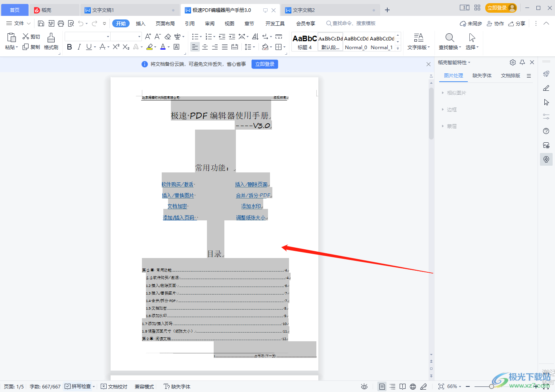Click the Paste clipboard icon
This screenshot has width=555, height=392.
tap(11, 38)
